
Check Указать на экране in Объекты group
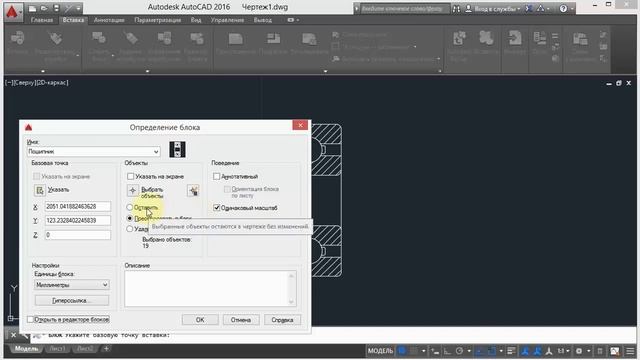point(130,176)
